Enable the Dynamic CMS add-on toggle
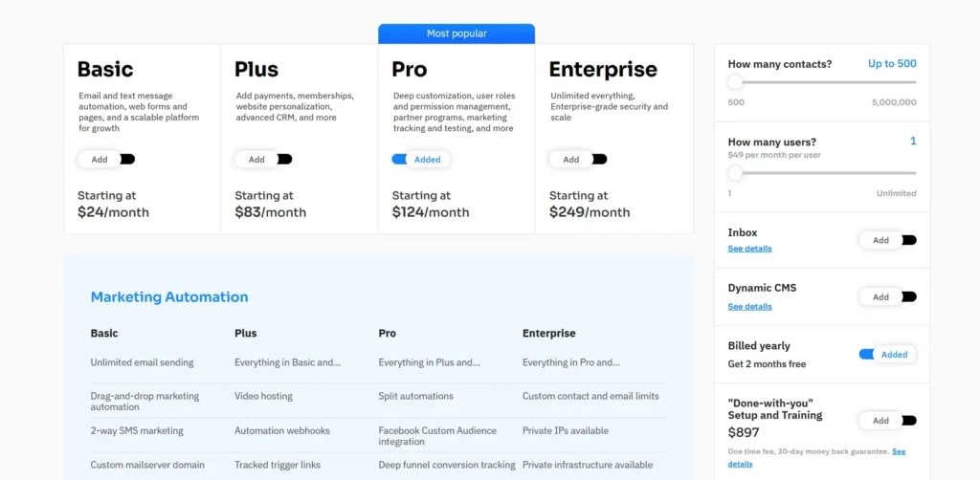 click(887, 297)
